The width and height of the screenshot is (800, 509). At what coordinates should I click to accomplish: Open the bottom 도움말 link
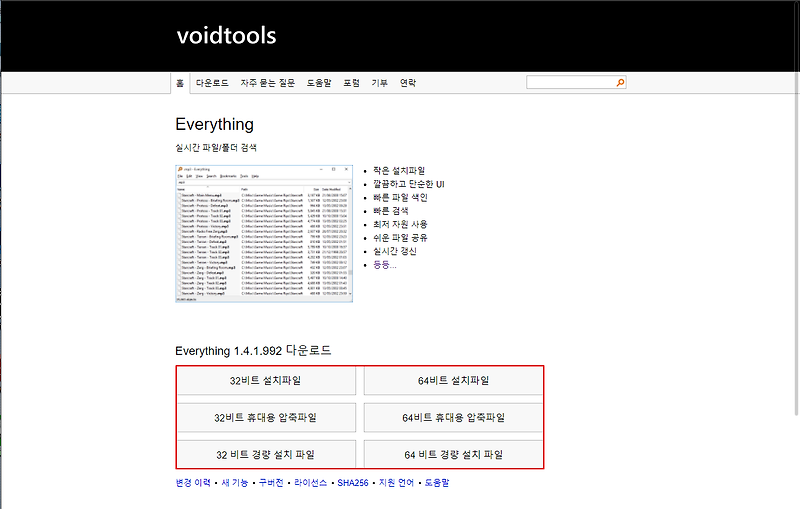pyautogui.click(x=437, y=482)
